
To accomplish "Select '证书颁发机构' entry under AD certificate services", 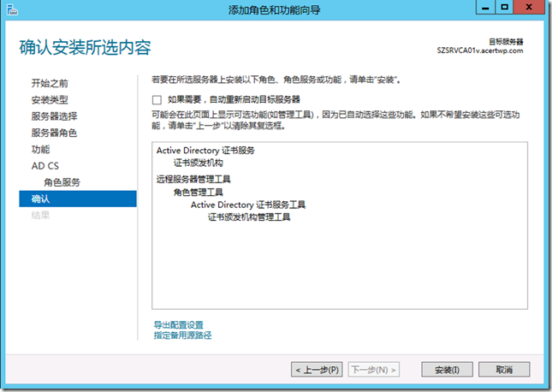I will coord(199,163).
